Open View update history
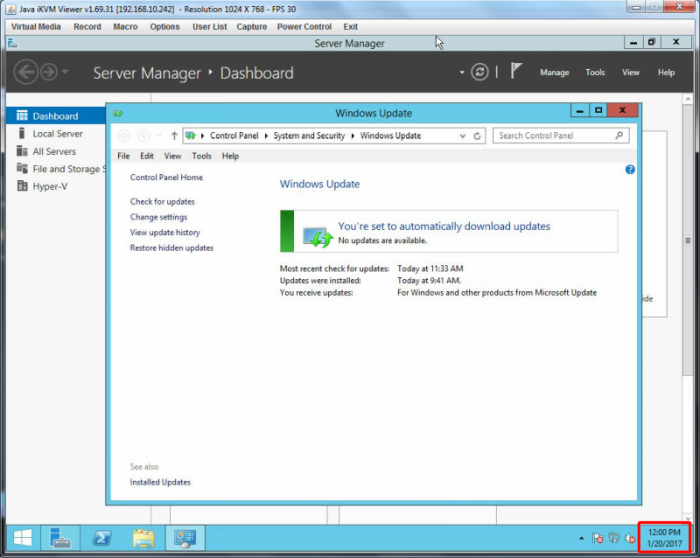This screenshot has width=700, height=558. tap(165, 233)
